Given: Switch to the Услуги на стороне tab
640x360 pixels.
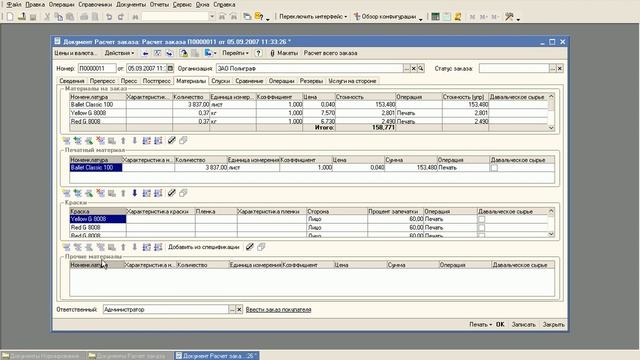Looking at the screenshot, I should click(352, 81).
